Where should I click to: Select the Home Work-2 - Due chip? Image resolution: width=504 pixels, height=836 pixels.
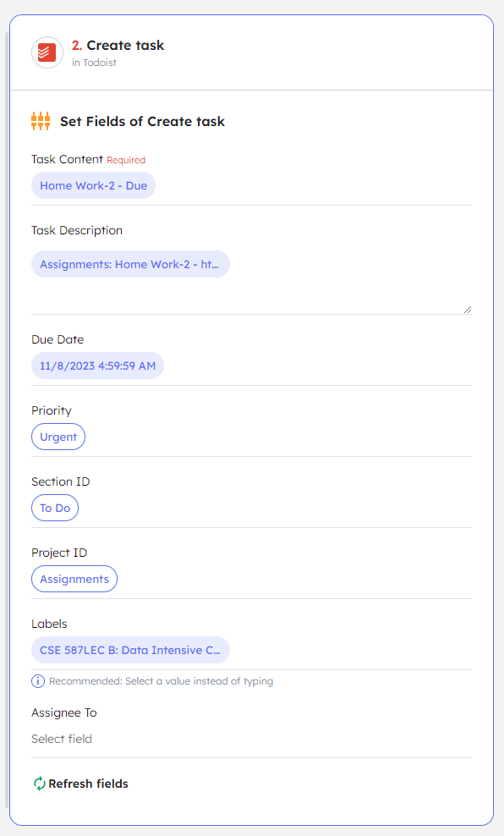tap(93, 185)
